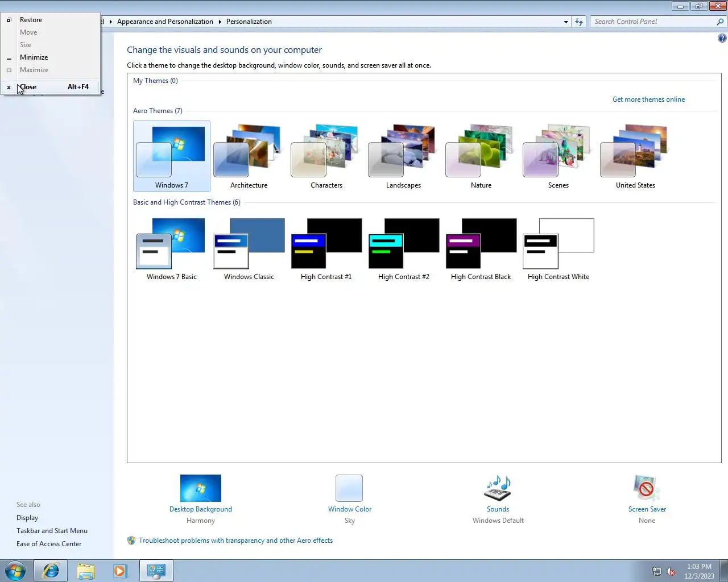Click the Personalization breadcrumb

pos(249,22)
